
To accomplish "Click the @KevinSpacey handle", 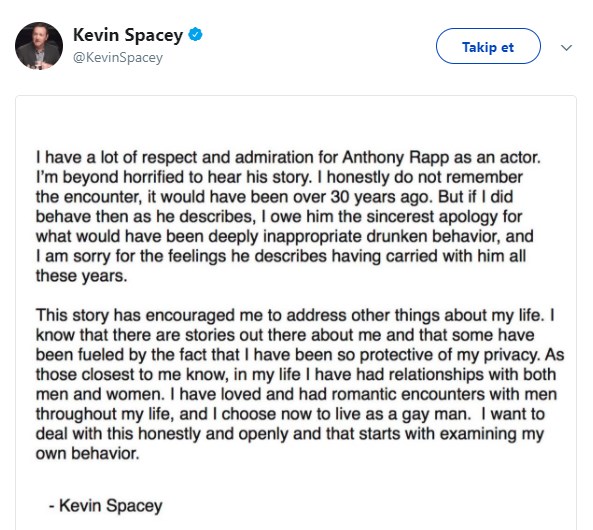I will pos(118,58).
